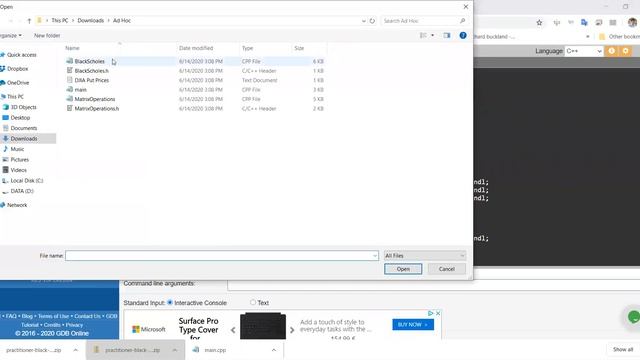Screen dimensions: 640x360
Task: Click the MatrixOperations.h file icon
Action: [x=69, y=108]
